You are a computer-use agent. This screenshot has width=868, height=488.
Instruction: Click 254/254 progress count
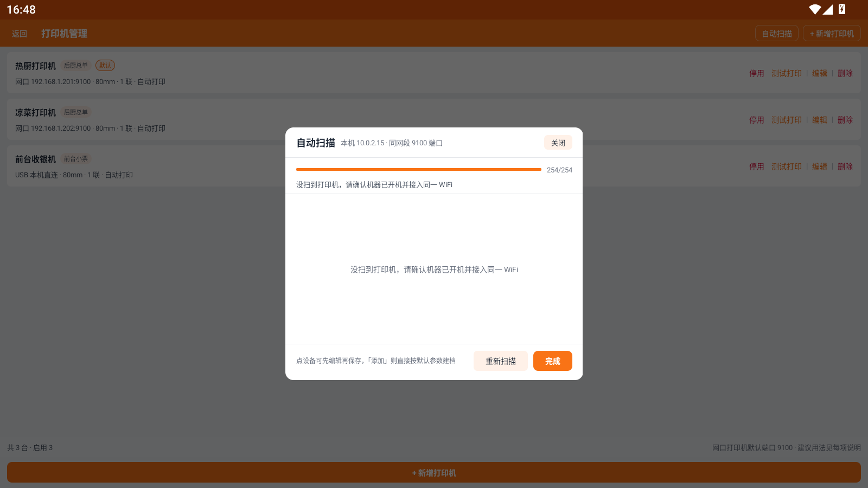point(559,170)
